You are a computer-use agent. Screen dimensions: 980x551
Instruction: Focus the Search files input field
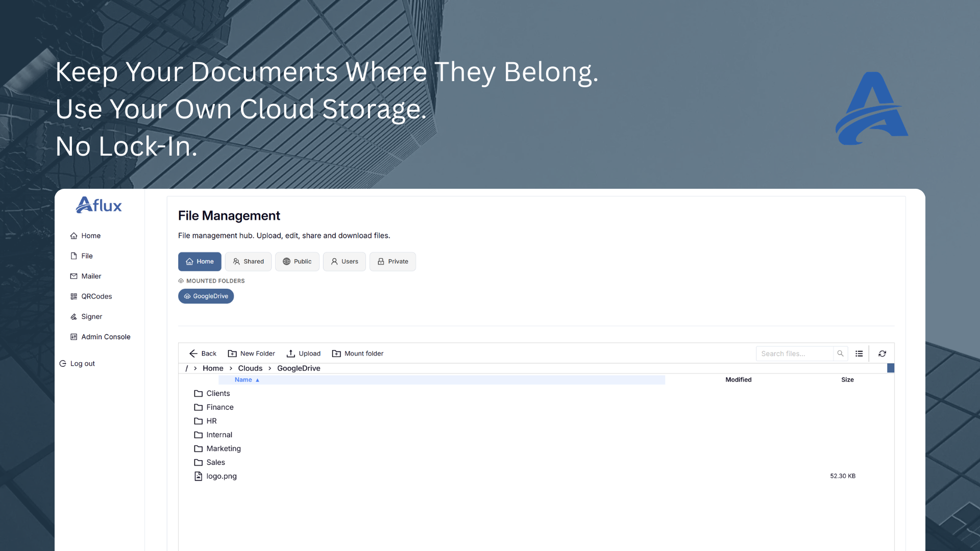[x=794, y=354]
